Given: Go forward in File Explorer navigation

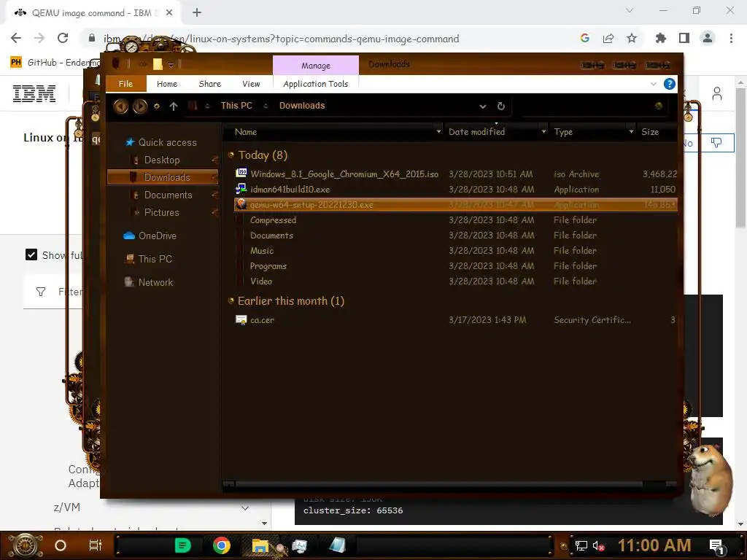Looking at the screenshot, I should tap(139, 106).
